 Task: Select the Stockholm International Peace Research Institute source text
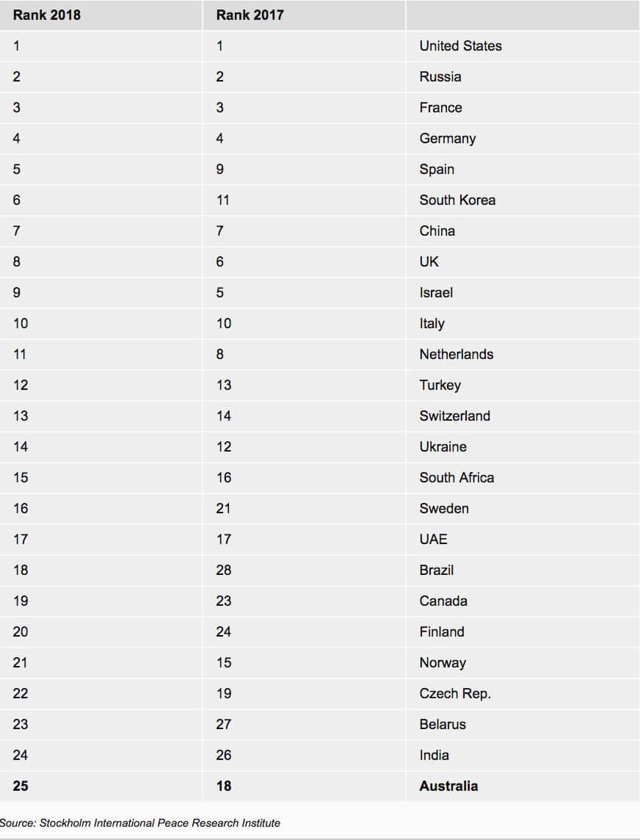tap(140, 823)
